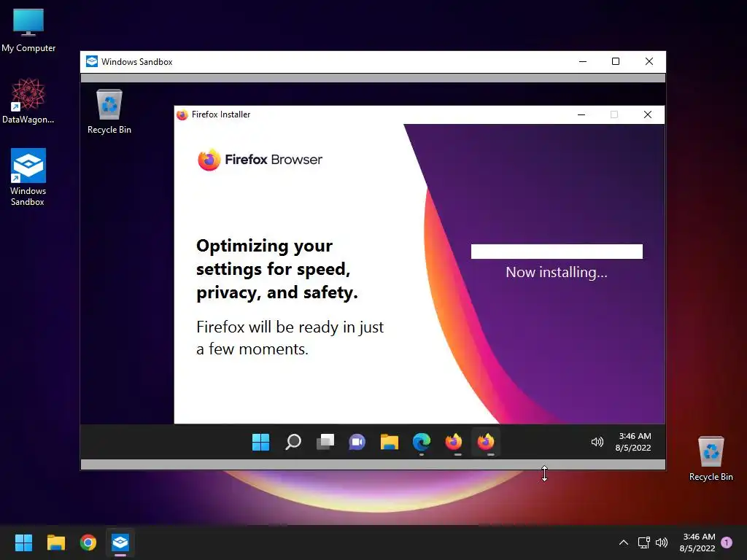Click the installation progress bar

[557, 252]
